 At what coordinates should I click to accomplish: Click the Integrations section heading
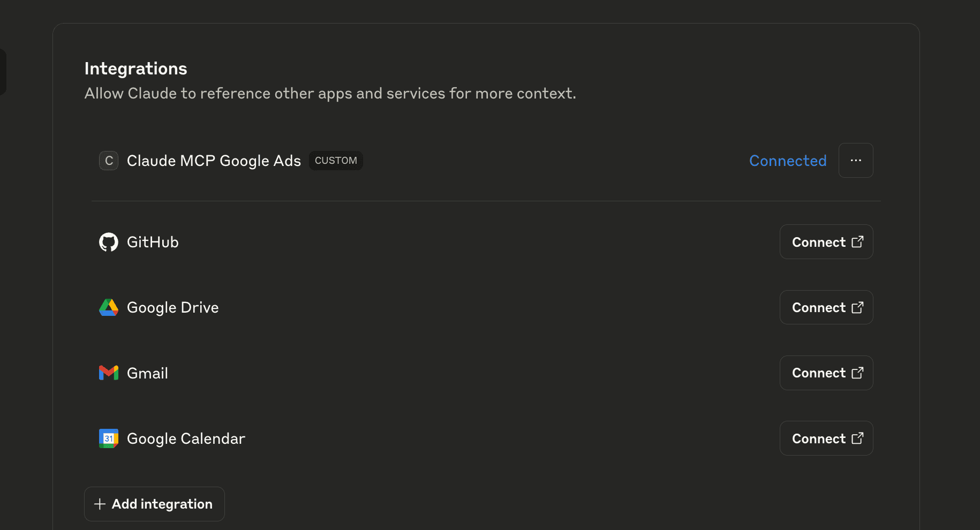coord(135,69)
